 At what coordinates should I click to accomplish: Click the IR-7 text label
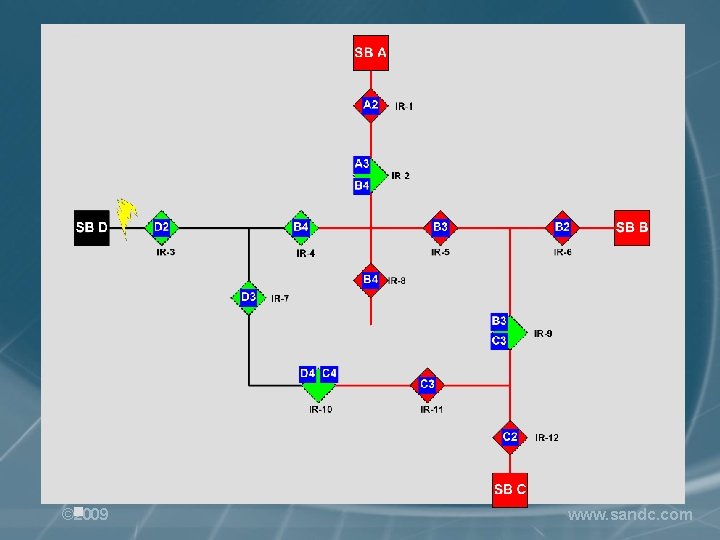(x=280, y=298)
